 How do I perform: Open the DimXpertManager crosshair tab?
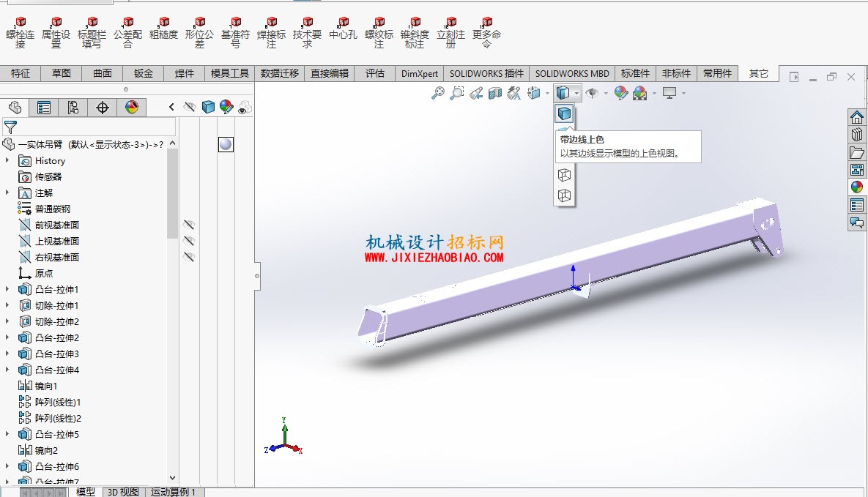103,108
